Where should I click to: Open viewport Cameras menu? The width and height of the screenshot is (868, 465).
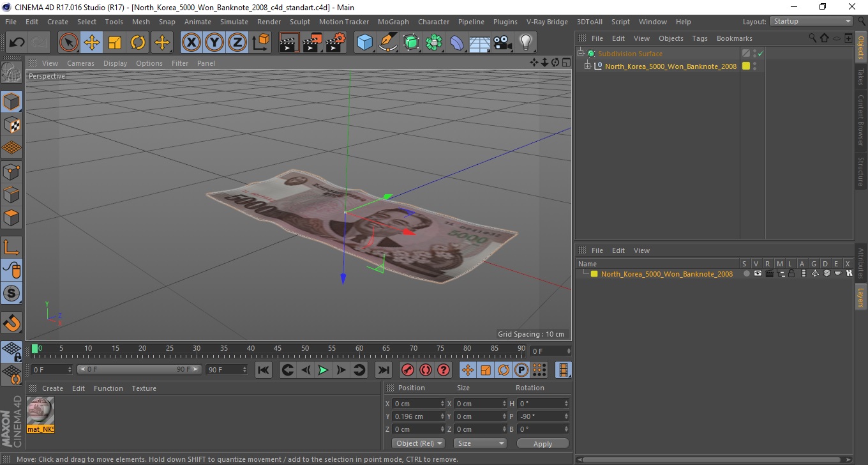(80, 63)
